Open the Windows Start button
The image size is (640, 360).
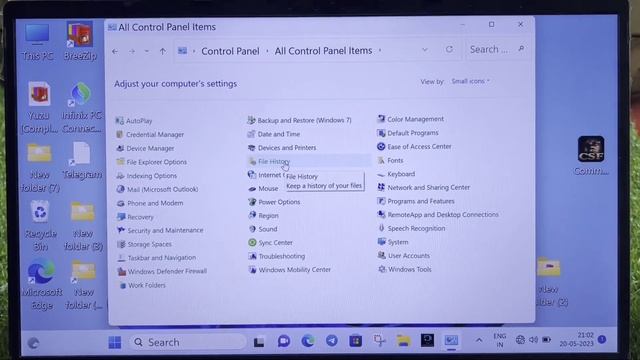[115, 342]
